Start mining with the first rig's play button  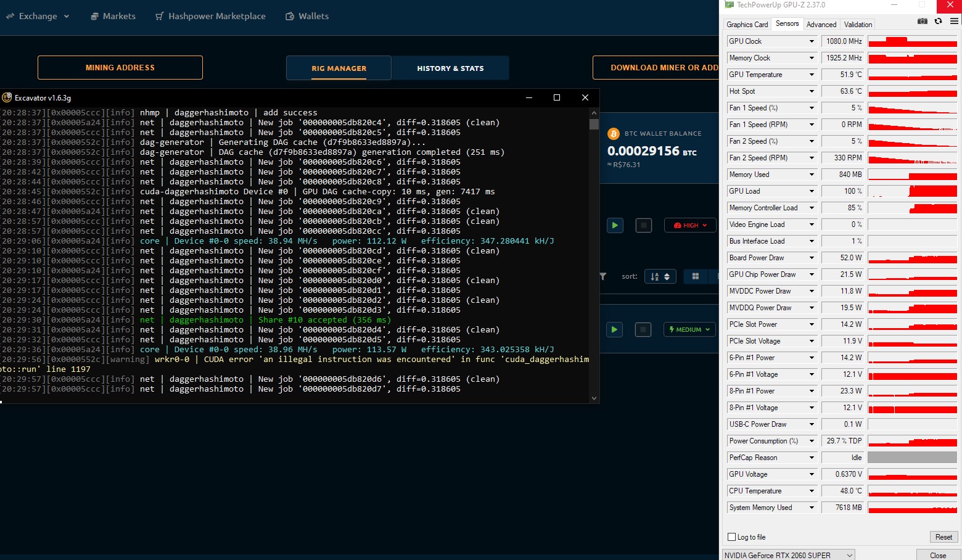coord(614,225)
